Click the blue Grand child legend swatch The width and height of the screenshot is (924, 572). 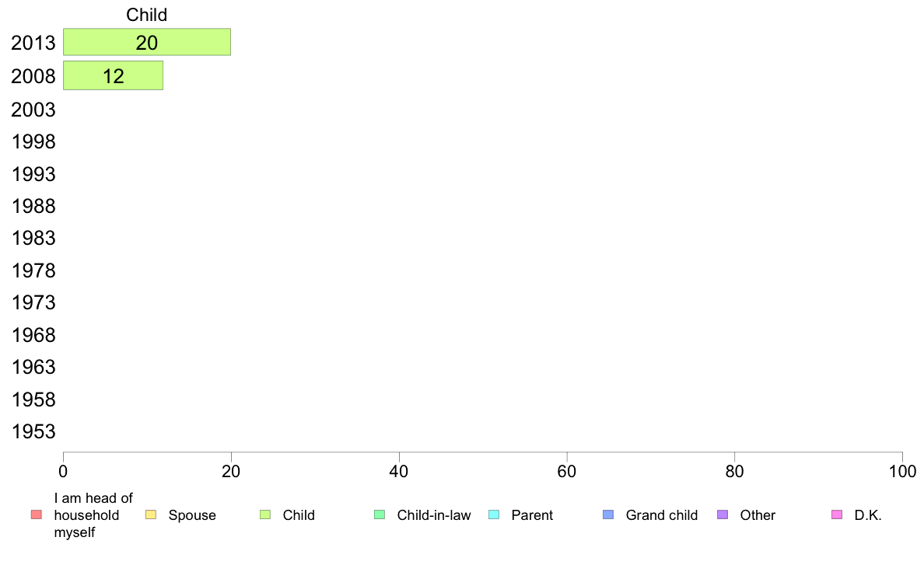coord(608,514)
